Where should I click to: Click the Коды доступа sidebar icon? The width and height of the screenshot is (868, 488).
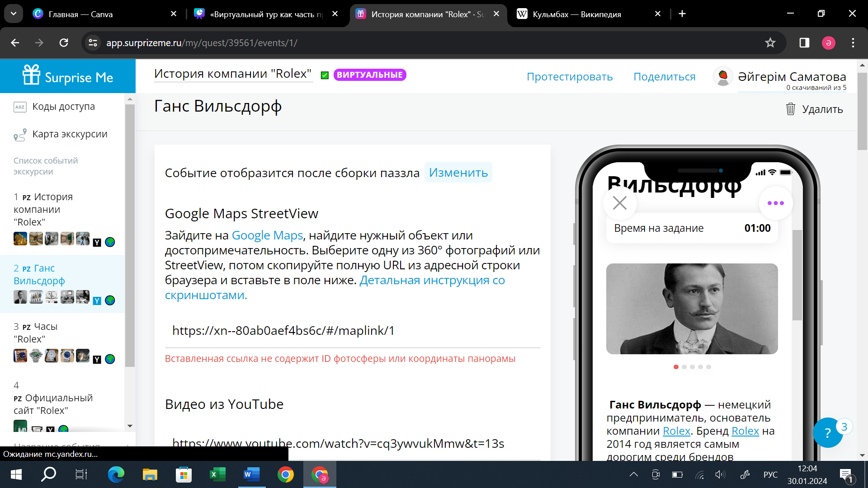pyautogui.click(x=20, y=107)
